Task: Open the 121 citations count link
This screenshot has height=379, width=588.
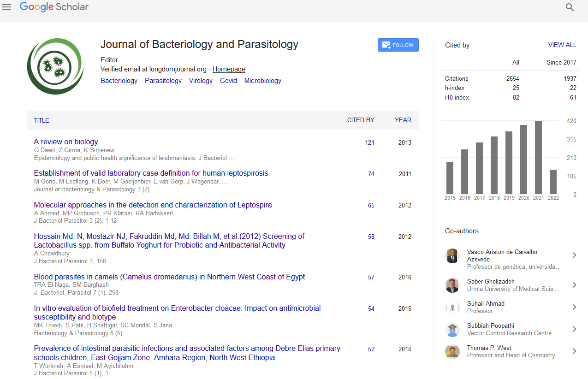Action: 369,142
